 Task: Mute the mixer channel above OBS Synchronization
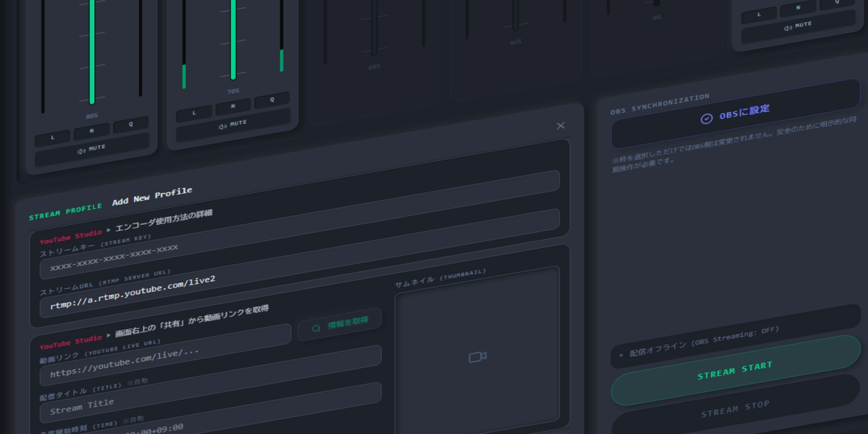click(x=798, y=27)
